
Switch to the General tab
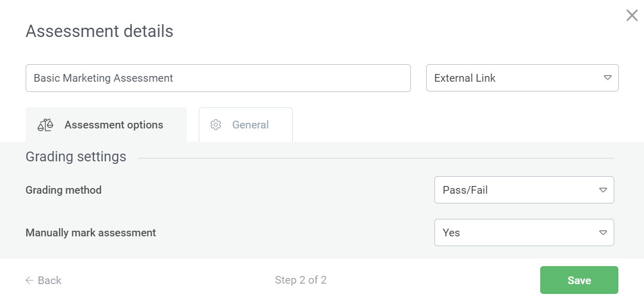coord(245,125)
